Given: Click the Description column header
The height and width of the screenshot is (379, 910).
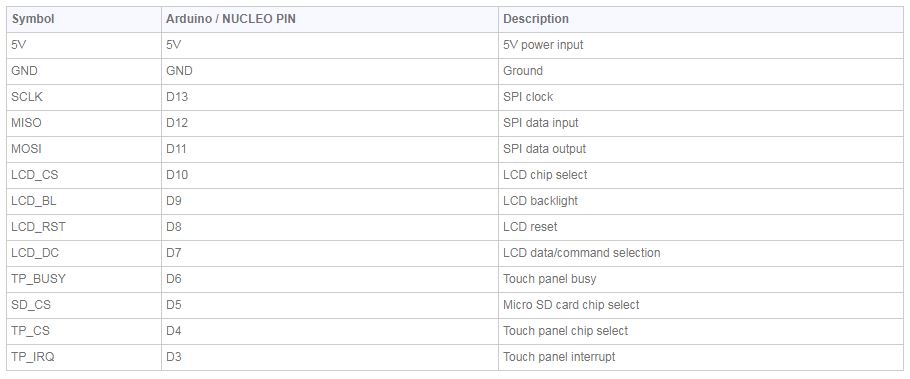Looking at the screenshot, I should pos(700,19).
